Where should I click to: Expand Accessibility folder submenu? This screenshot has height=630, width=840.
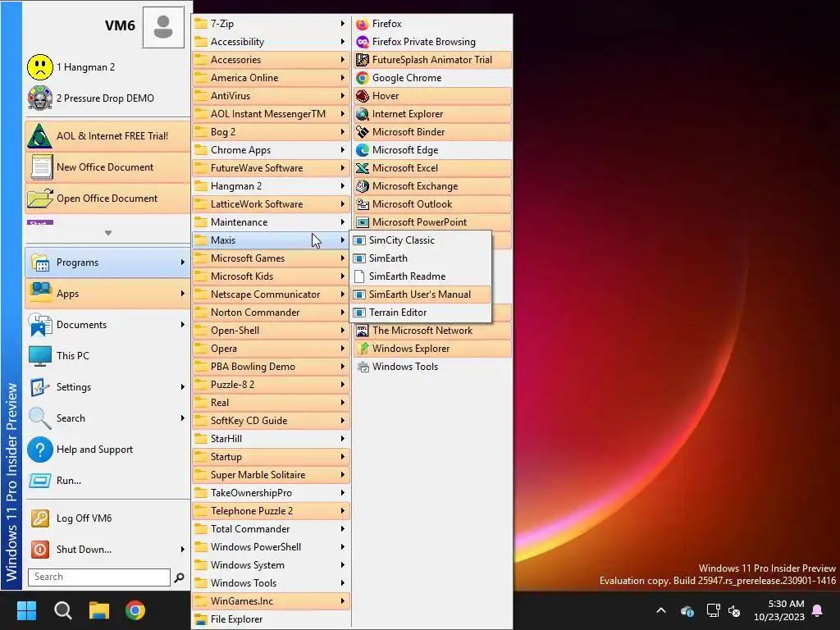pyautogui.click(x=271, y=42)
